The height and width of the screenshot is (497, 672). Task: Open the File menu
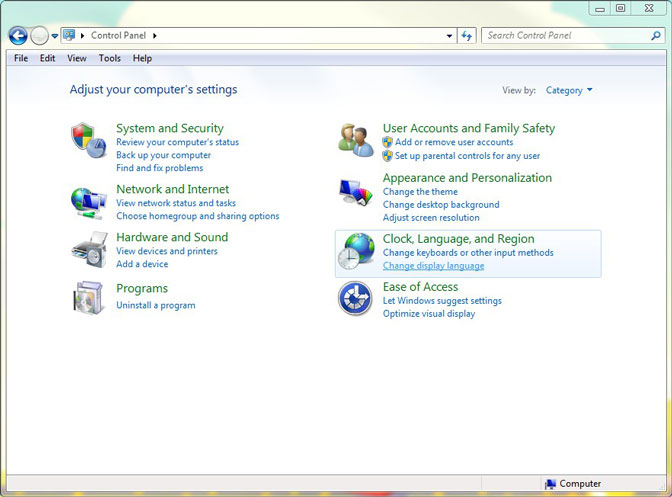coord(21,58)
